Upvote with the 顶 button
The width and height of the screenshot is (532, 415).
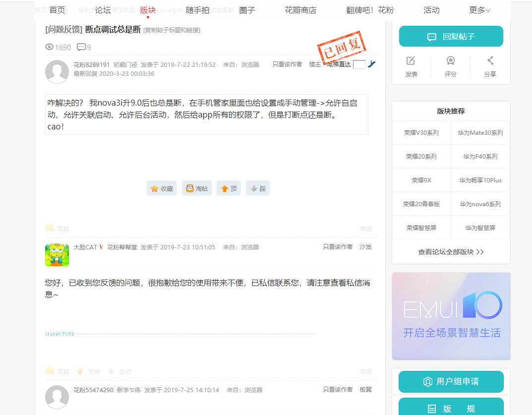pos(229,188)
